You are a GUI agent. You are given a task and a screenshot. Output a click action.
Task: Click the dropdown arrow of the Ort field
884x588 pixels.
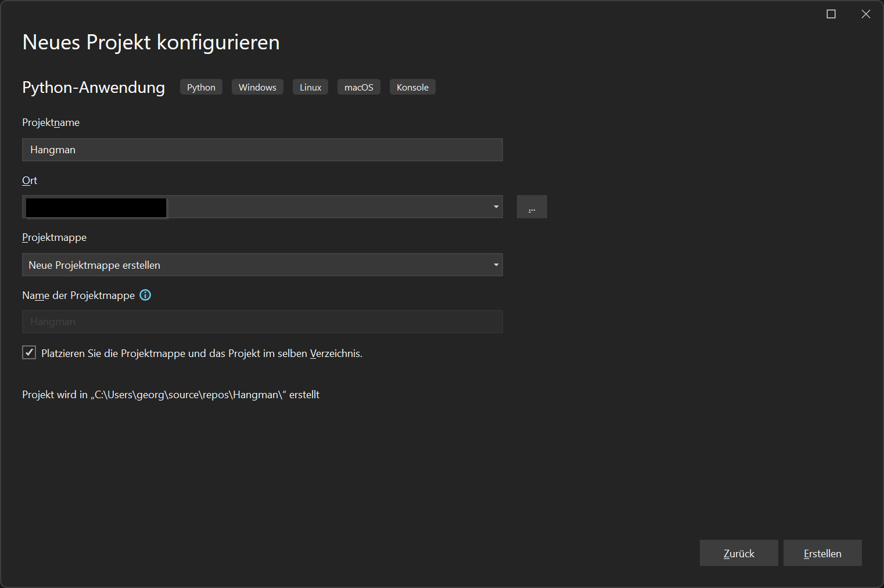pos(496,207)
